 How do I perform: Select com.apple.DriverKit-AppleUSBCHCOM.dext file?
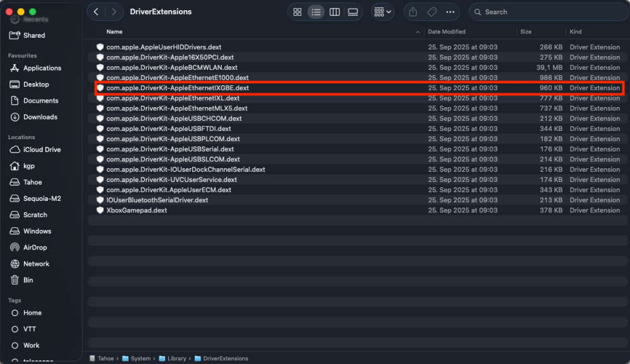point(358,118)
